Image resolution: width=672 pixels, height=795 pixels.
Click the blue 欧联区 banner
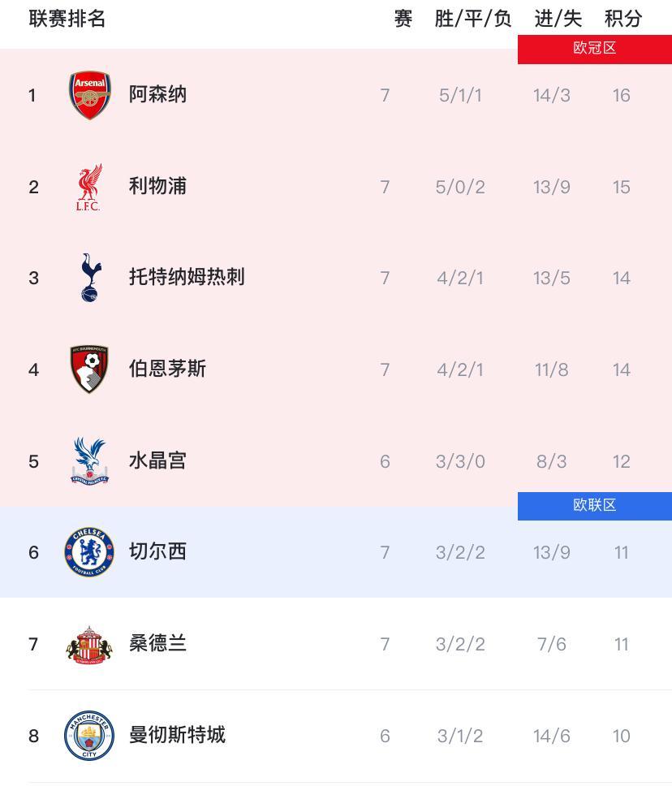[594, 505]
